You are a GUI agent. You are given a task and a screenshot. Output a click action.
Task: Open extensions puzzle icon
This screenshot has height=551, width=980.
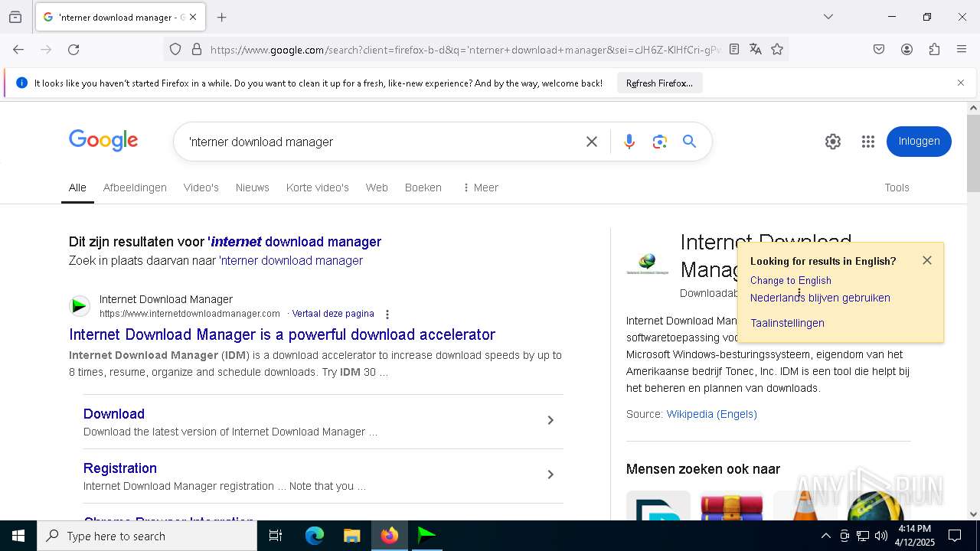coord(934,50)
